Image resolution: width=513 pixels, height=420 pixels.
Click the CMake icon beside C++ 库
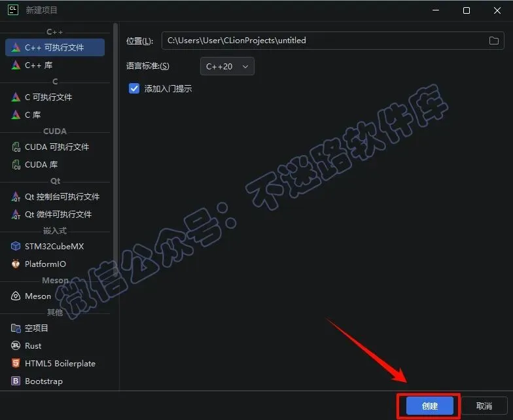click(x=16, y=65)
